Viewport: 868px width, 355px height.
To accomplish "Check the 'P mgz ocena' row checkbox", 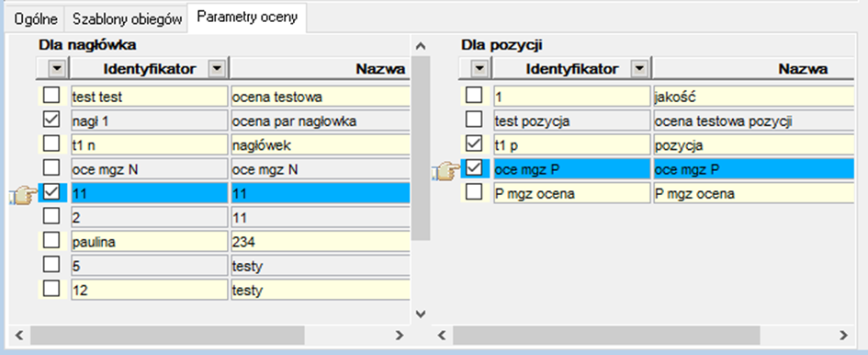I will (474, 192).
